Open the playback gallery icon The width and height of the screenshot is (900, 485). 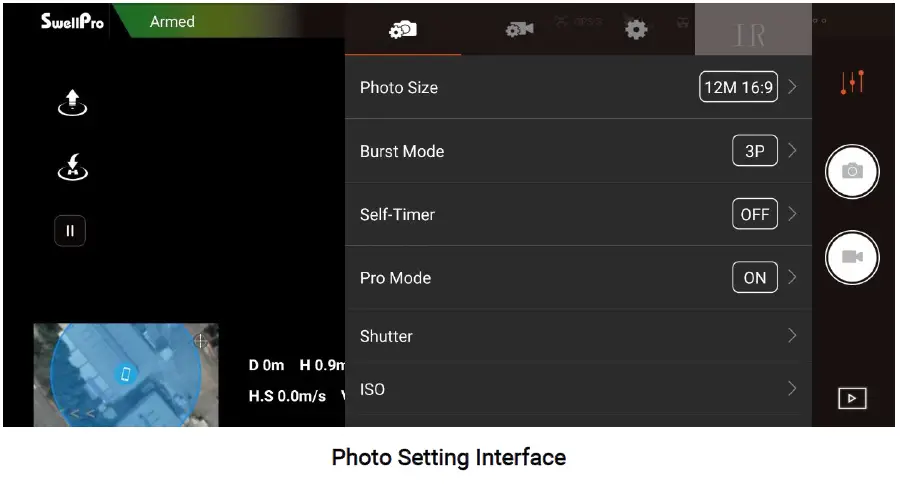point(852,398)
